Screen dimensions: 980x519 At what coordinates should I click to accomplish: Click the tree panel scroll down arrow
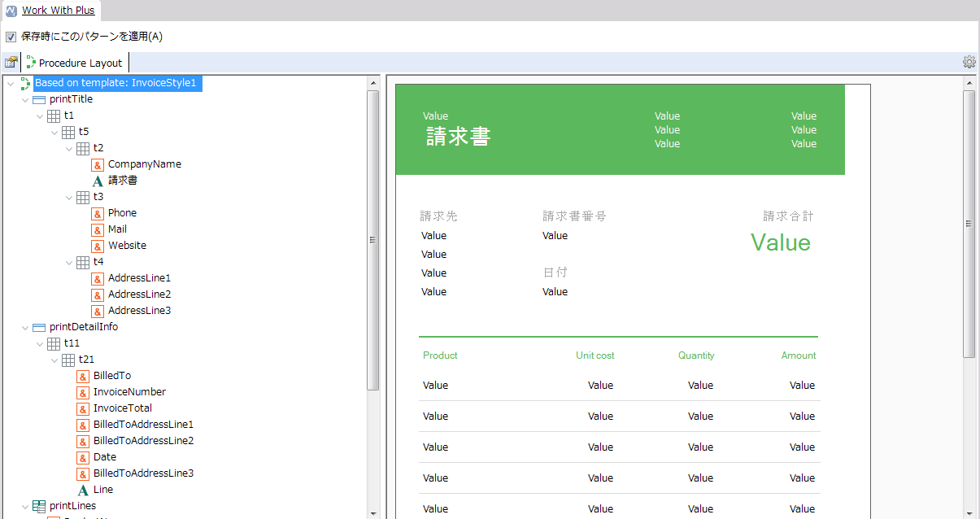coord(373,512)
